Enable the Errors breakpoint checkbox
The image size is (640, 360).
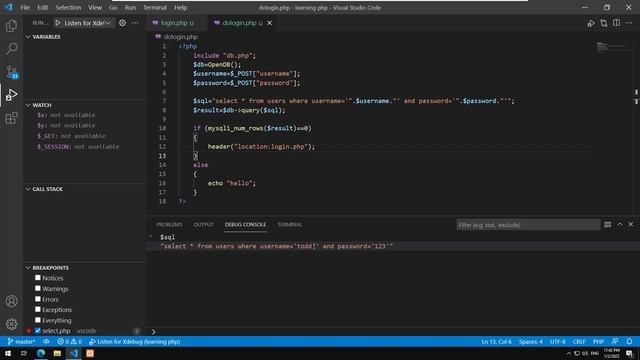[x=38, y=299]
